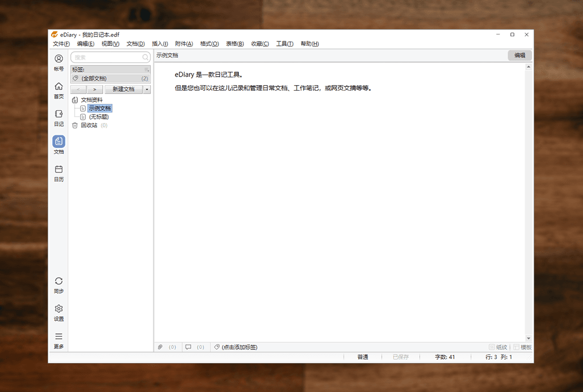
Task: Click the 纸纹 paper texture button
Action: [x=498, y=347]
